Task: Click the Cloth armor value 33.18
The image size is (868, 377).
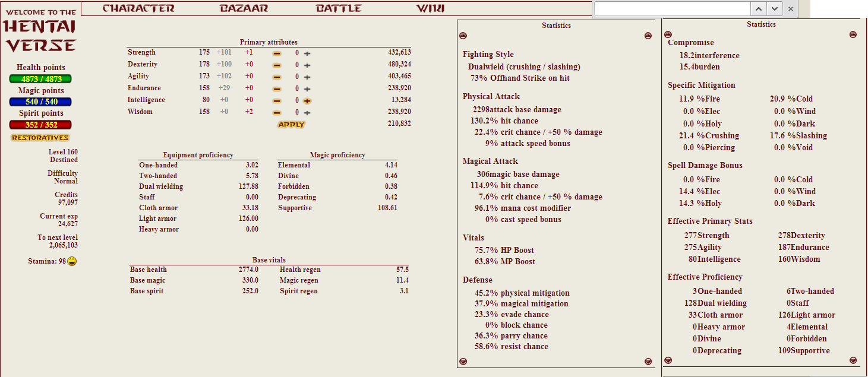Action: click(x=250, y=208)
